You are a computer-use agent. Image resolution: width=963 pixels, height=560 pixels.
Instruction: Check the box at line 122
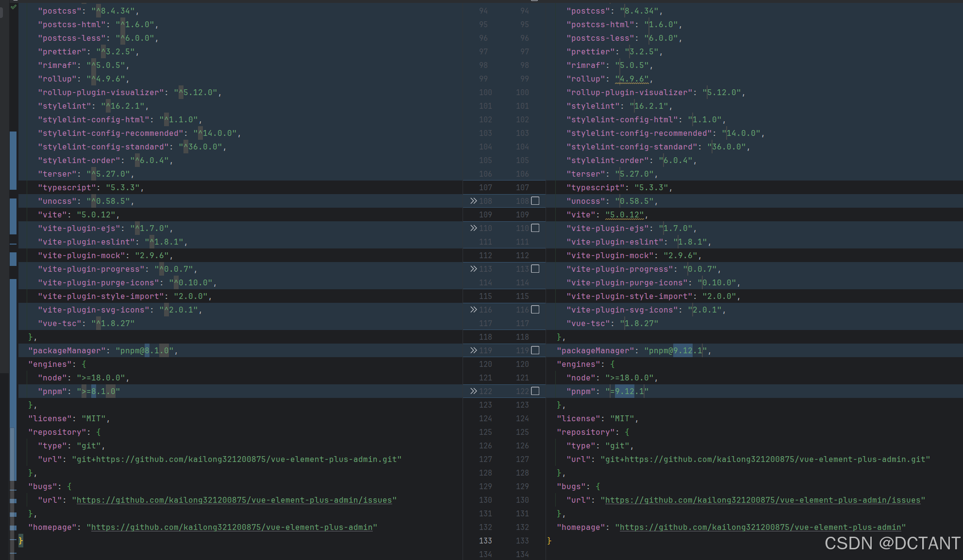point(535,391)
